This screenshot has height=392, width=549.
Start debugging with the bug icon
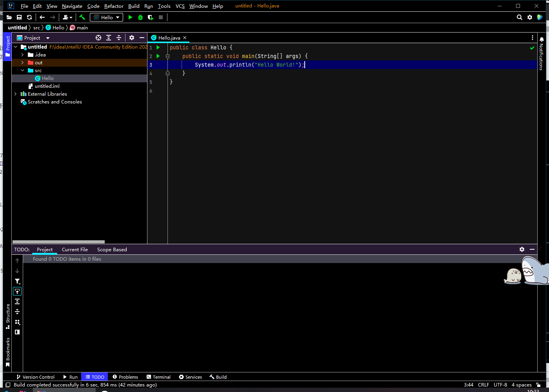[140, 17]
